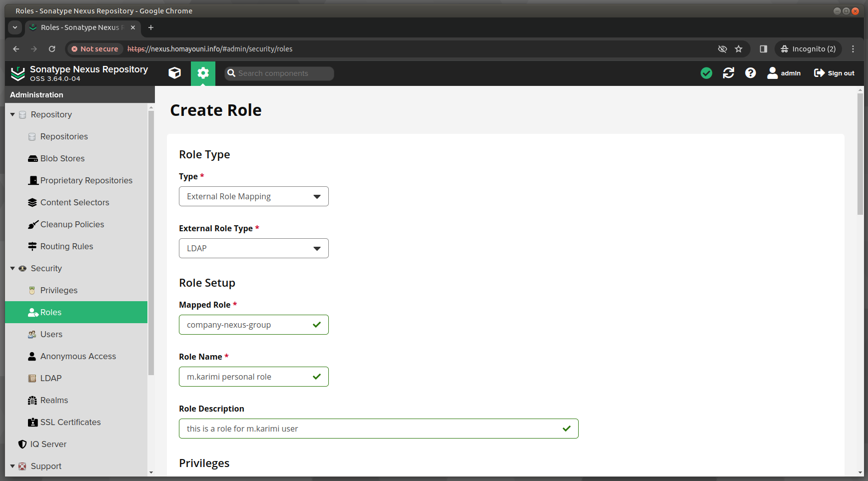The height and width of the screenshot is (481, 868).
Task: Click the Support lifebuoy icon
Action: tap(22, 467)
